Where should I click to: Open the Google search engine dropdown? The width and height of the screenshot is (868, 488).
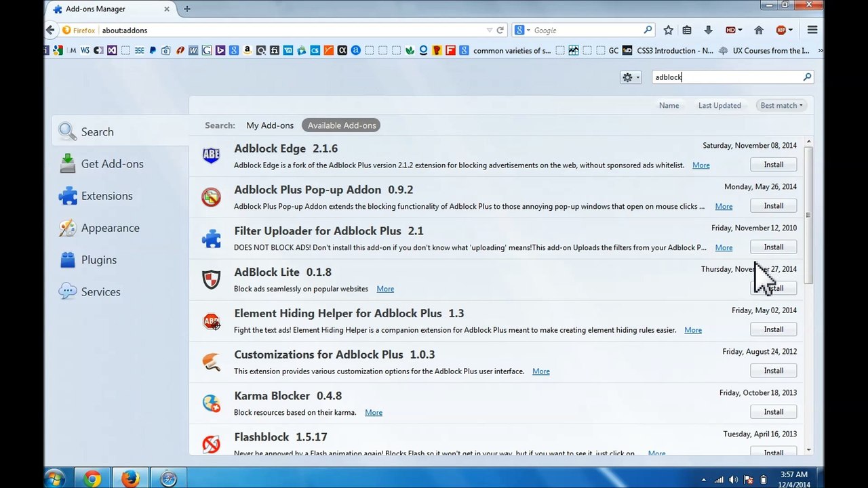pyautogui.click(x=522, y=30)
